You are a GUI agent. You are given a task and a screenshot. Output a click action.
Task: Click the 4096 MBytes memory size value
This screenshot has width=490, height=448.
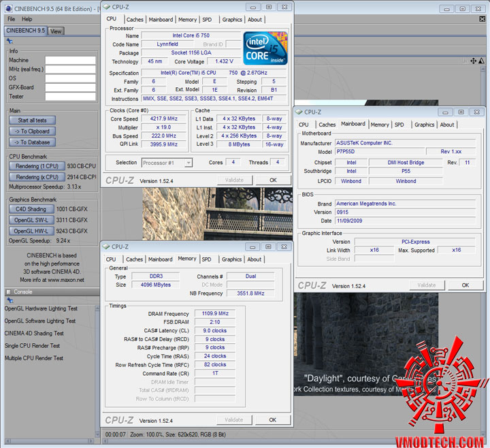[x=156, y=285]
